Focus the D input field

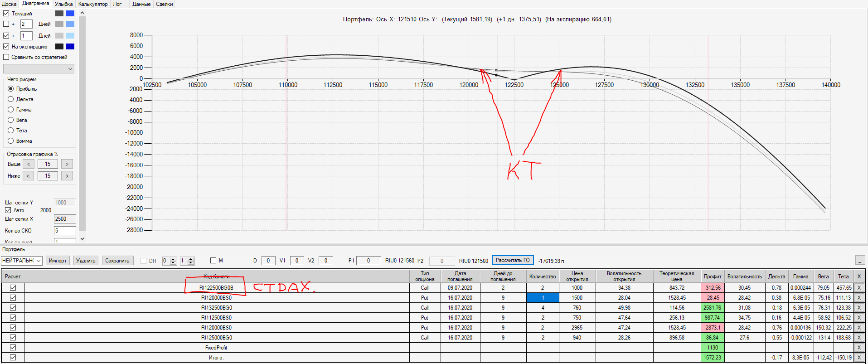click(x=268, y=261)
